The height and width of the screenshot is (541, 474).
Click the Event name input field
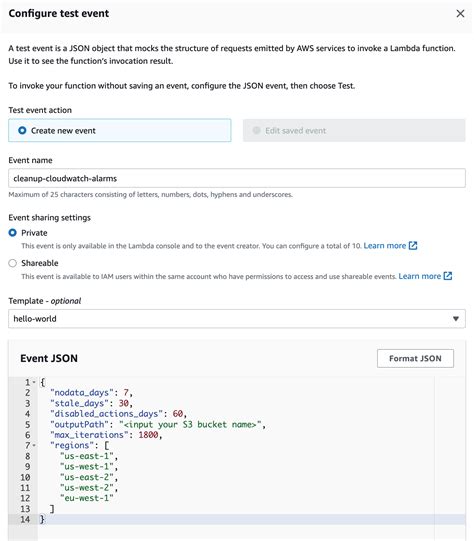pyautogui.click(x=237, y=178)
